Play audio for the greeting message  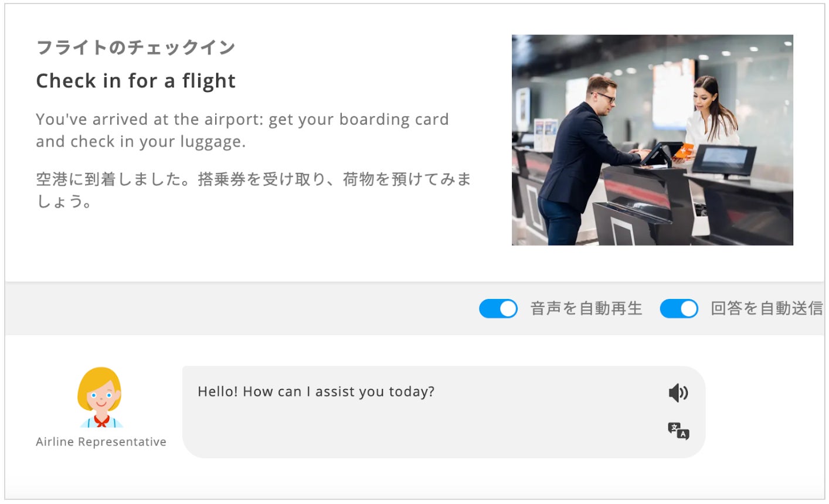678,393
